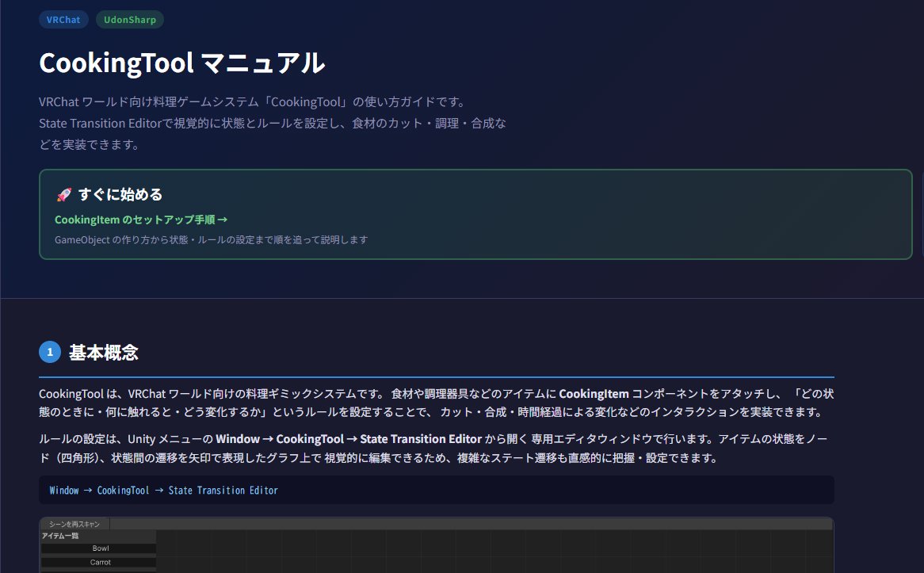Click the Window → CookingTool code block
This screenshot has width=924, height=573.
(x=437, y=490)
